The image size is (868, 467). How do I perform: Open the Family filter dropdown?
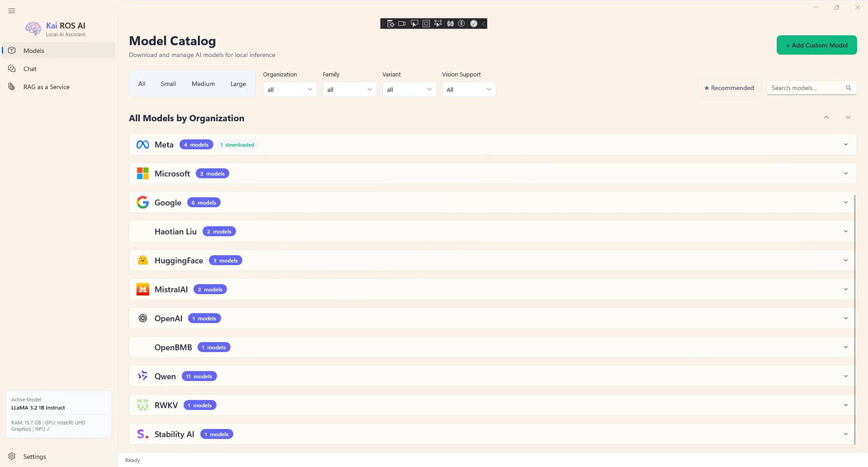[x=350, y=89]
